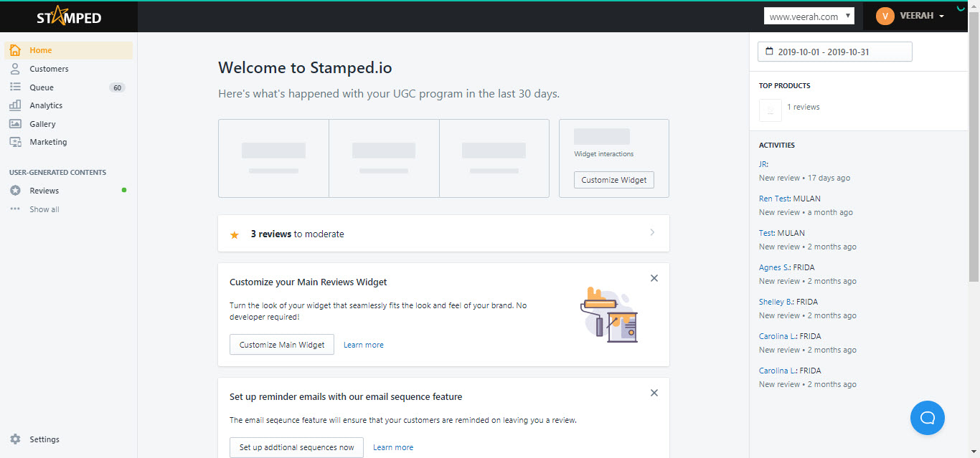
Task: Open Learn more link for widget customization
Action: click(x=364, y=345)
